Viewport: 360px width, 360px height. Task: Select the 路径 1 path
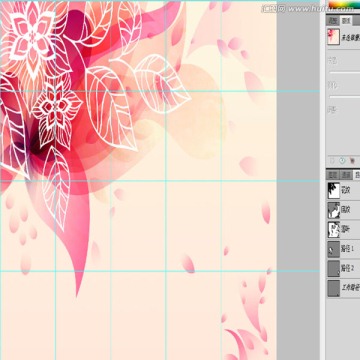[344, 249]
